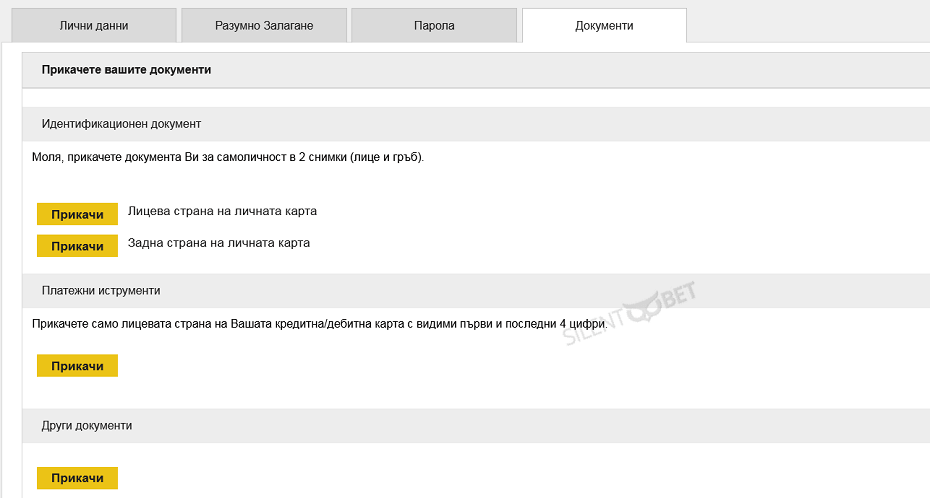Switch to the Разумно Залагане tab
Viewport: 930px width, 498px height.
(x=264, y=26)
